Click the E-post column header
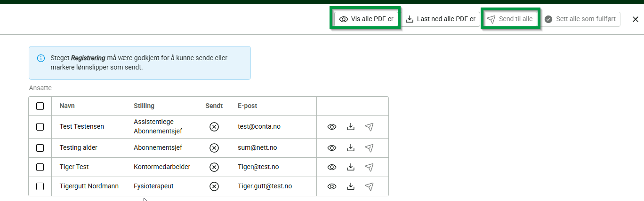644x201 pixels. click(x=248, y=106)
